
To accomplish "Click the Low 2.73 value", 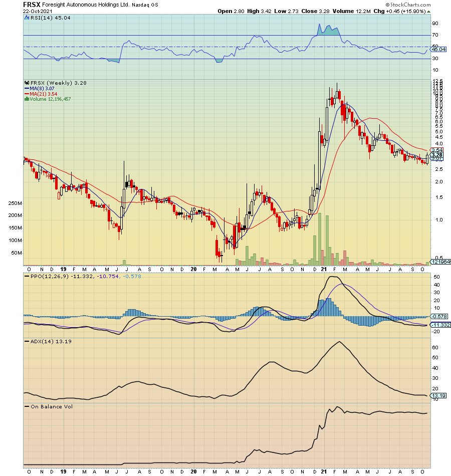I will coord(287,11).
